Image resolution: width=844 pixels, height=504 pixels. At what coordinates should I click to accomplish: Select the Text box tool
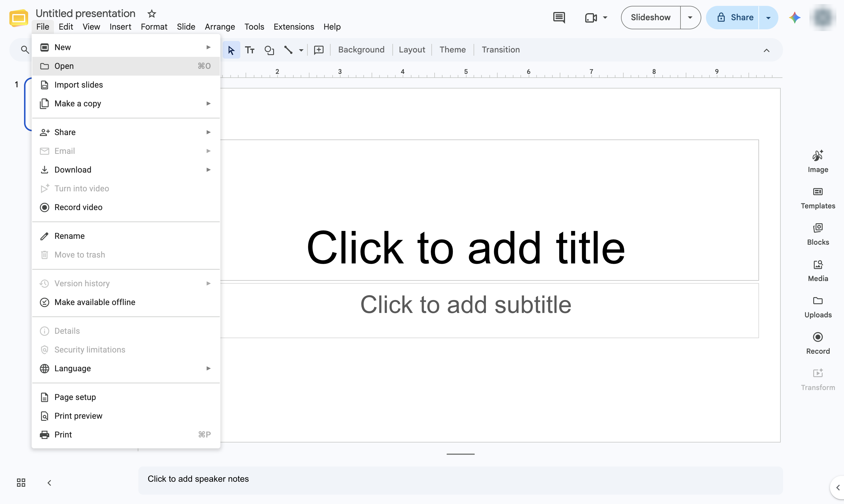tap(250, 50)
